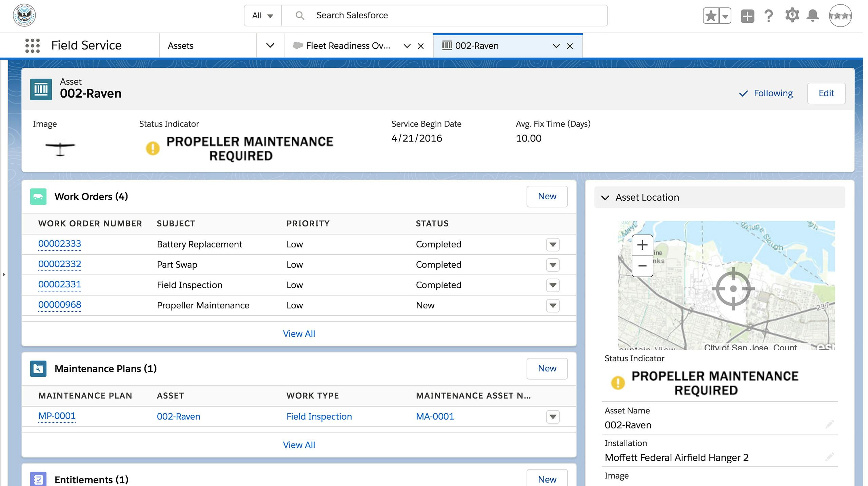Screen dimensions: 868x486
Task: Open work order 00002332 link
Action: tap(60, 264)
